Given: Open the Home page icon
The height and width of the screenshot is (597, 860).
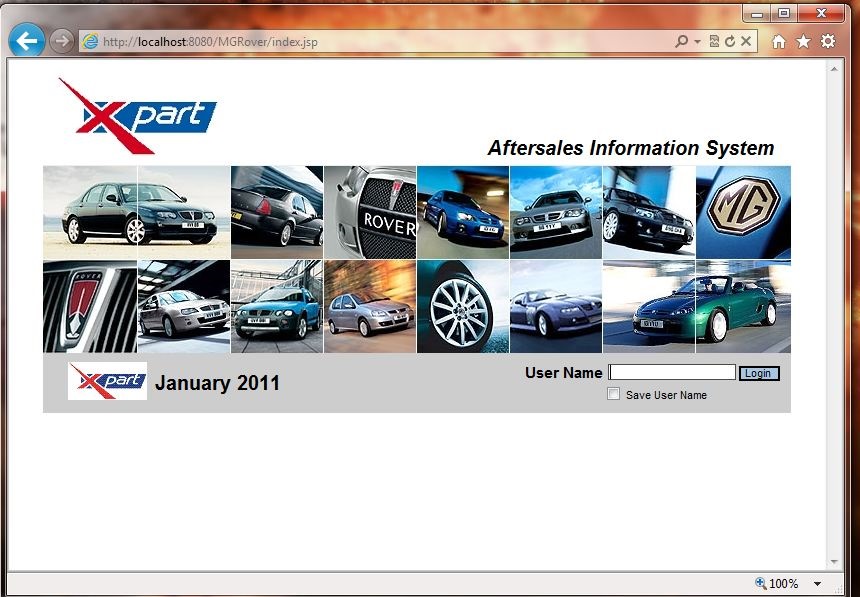Looking at the screenshot, I should (x=778, y=41).
